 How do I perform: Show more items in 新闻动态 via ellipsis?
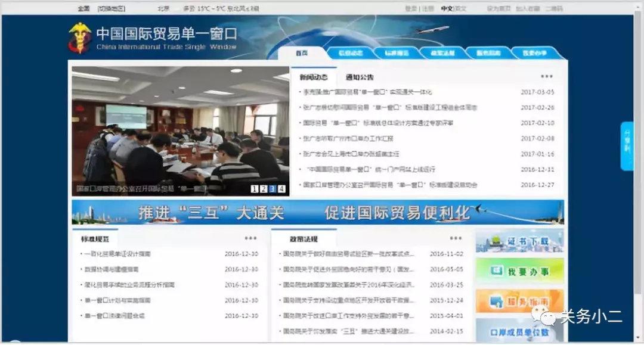[547, 76]
